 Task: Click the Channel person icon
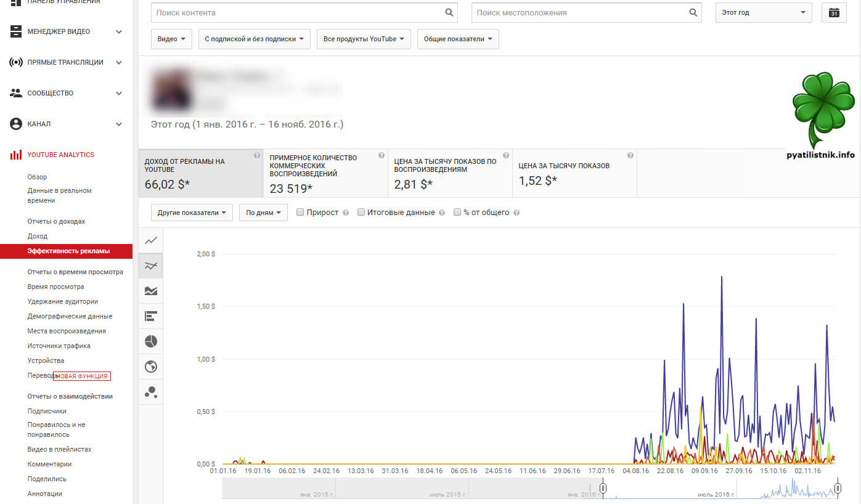[x=16, y=124]
